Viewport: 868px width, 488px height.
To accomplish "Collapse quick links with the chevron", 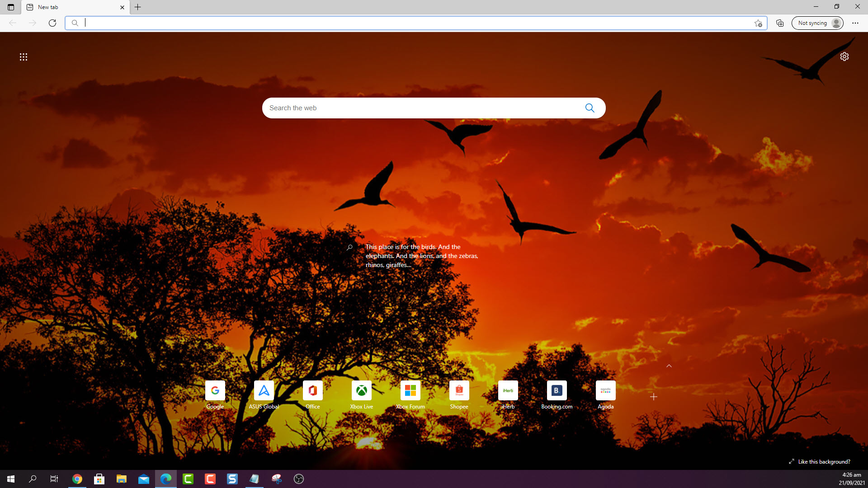I will point(669,366).
